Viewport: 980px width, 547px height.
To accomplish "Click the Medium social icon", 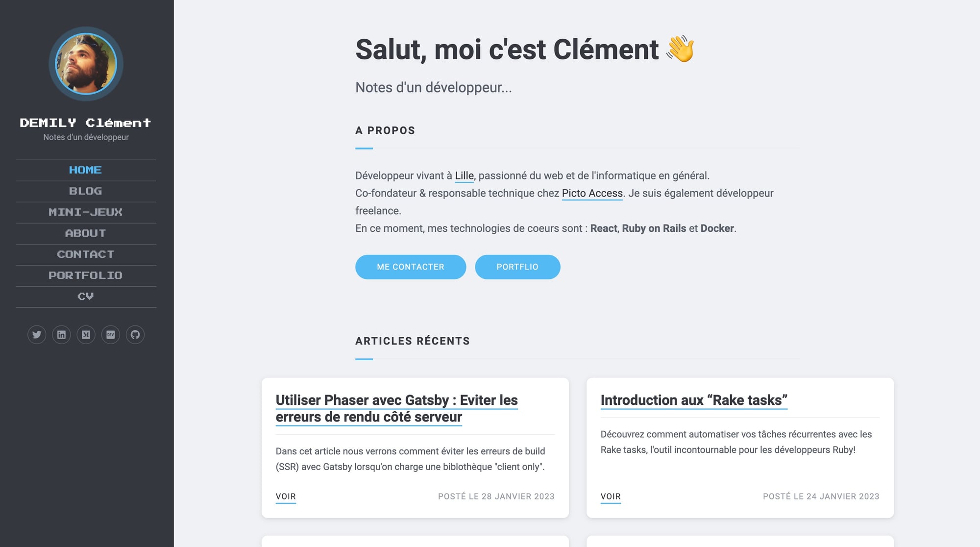I will 86,335.
